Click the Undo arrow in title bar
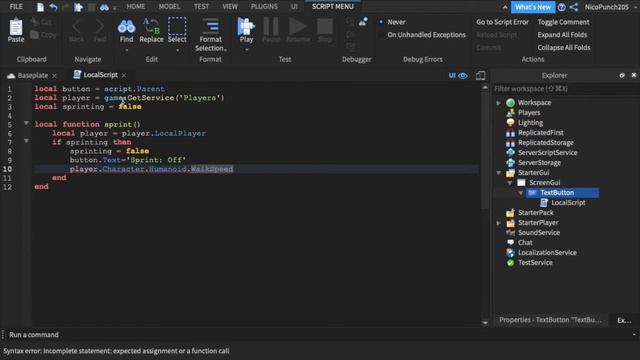The width and height of the screenshot is (640, 360). click(53, 7)
